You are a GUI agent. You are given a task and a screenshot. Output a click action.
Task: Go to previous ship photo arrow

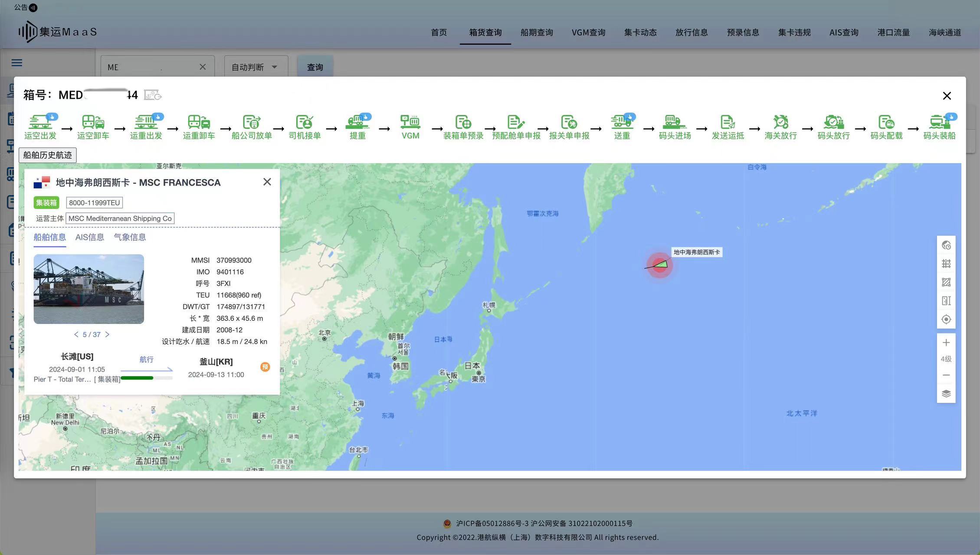pyautogui.click(x=76, y=334)
